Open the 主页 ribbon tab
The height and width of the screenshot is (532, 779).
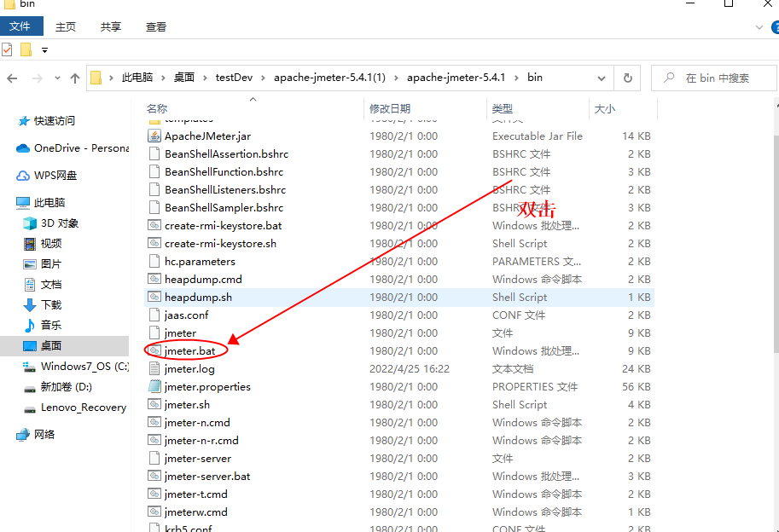pyautogui.click(x=66, y=26)
